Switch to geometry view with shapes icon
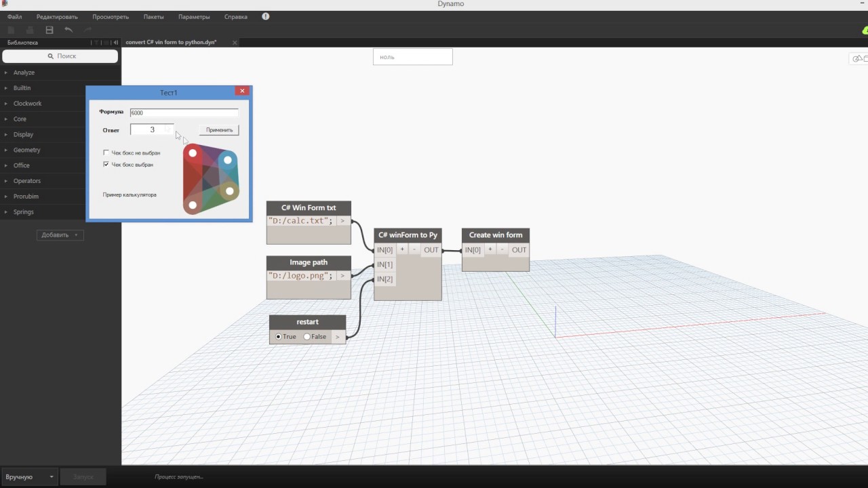Image resolution: width=868 pixels, height=488 pixels. coord(859,59)
